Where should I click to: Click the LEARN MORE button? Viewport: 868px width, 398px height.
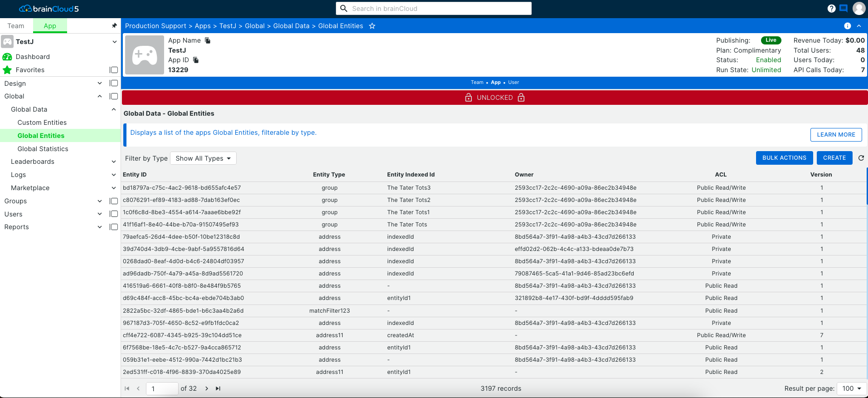click(836, 135)
